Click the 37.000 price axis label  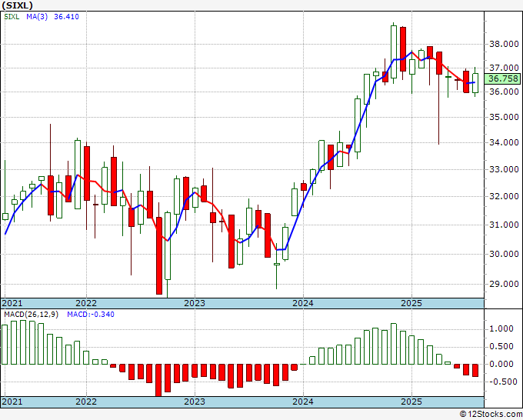(x=504, y=68)
